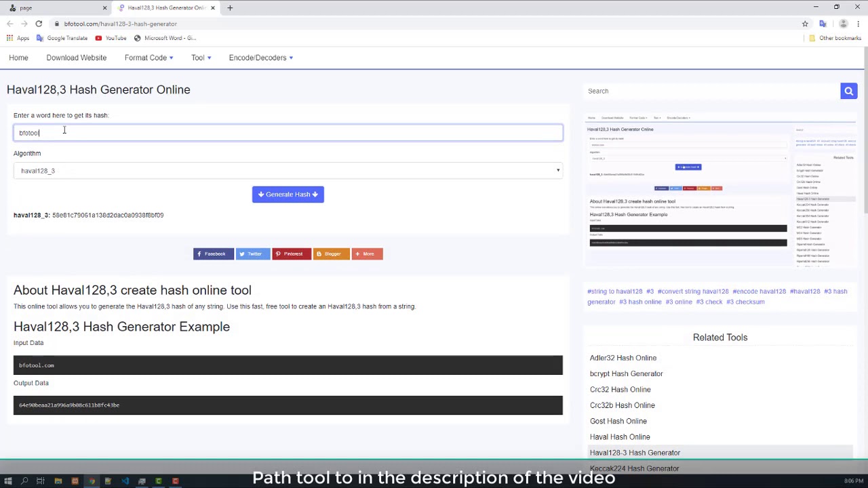Open the Google Translate extension icon

[x=823, y=24]
